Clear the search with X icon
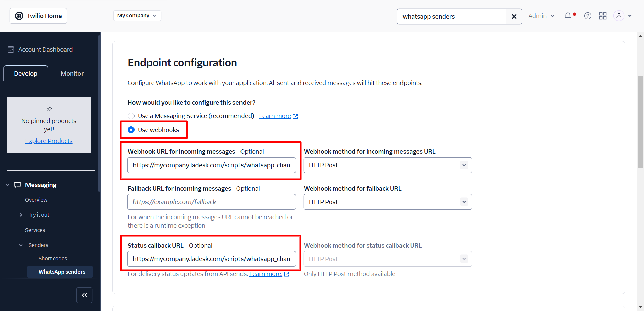 click(514, 17)
